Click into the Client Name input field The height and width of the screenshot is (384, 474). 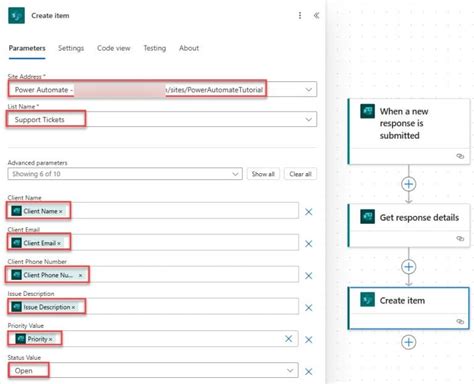click(153, 211)
